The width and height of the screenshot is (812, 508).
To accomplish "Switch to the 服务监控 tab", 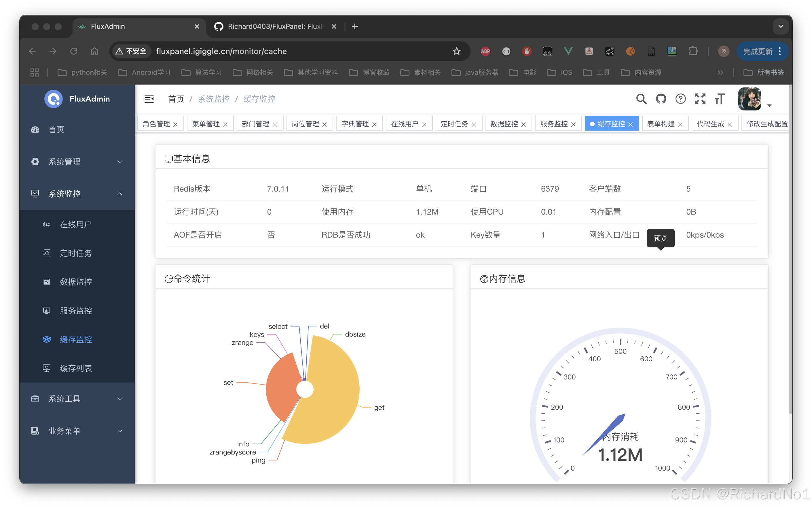I will (553, 124).
